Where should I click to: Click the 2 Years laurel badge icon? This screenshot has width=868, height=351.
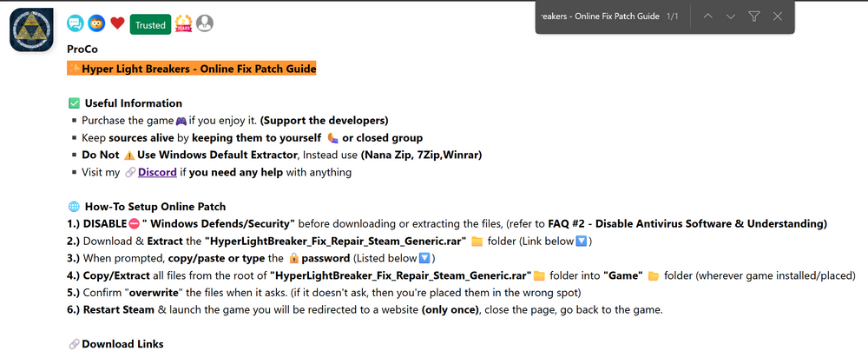click(184, 23)
